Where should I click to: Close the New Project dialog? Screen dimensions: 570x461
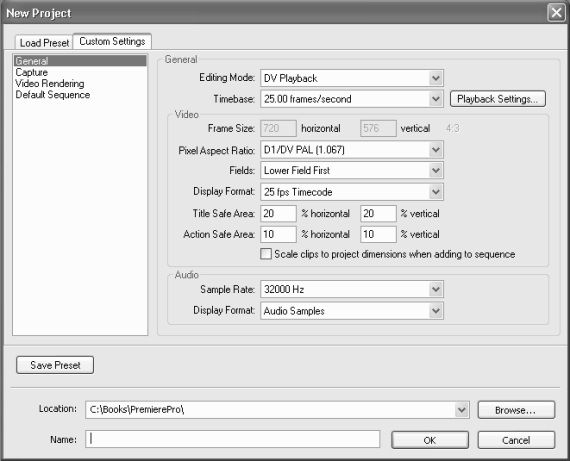pos(556,13)
